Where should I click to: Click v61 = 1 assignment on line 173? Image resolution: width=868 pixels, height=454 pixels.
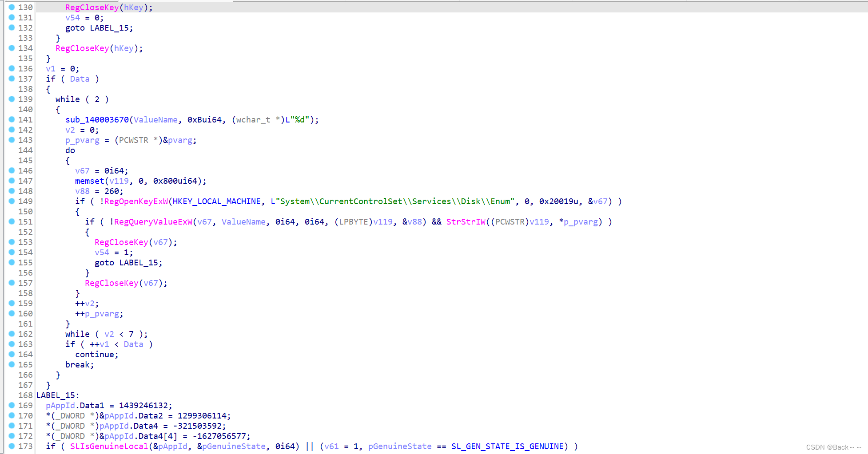click(341, 446)
